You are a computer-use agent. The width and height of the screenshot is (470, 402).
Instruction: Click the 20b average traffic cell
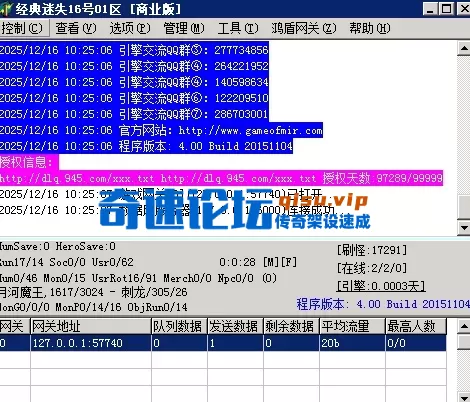point(352,343)
